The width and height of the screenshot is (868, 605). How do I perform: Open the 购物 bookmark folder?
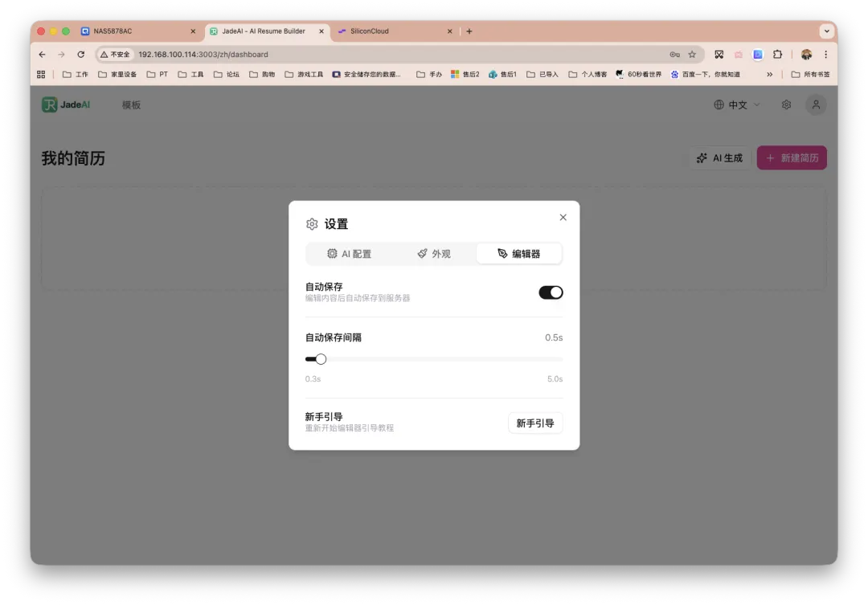262,74
